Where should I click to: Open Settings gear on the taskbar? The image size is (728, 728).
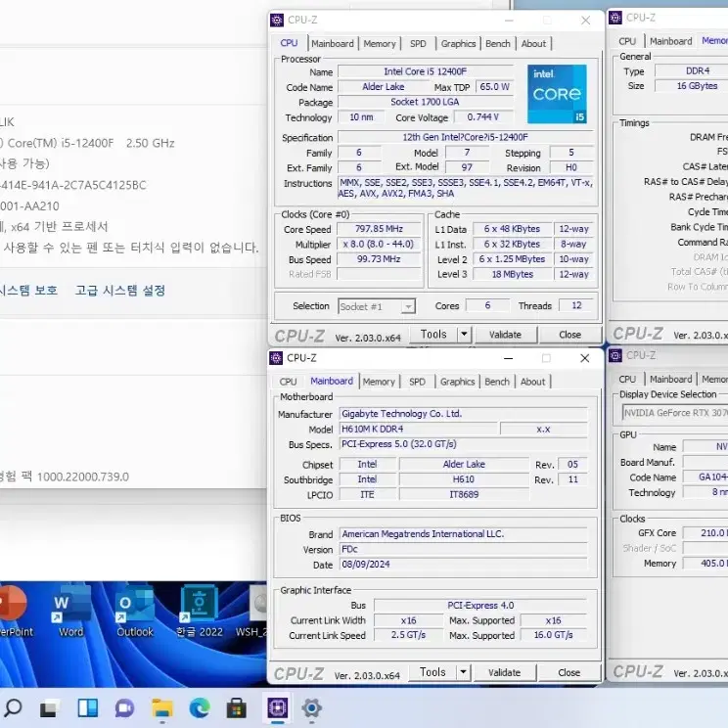coord(311,708)
